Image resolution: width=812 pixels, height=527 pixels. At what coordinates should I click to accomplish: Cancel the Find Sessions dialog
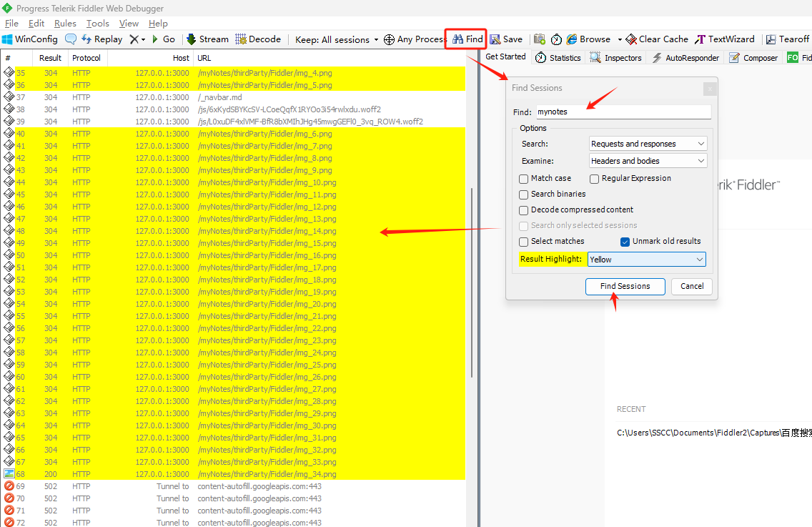coord(692,286)
